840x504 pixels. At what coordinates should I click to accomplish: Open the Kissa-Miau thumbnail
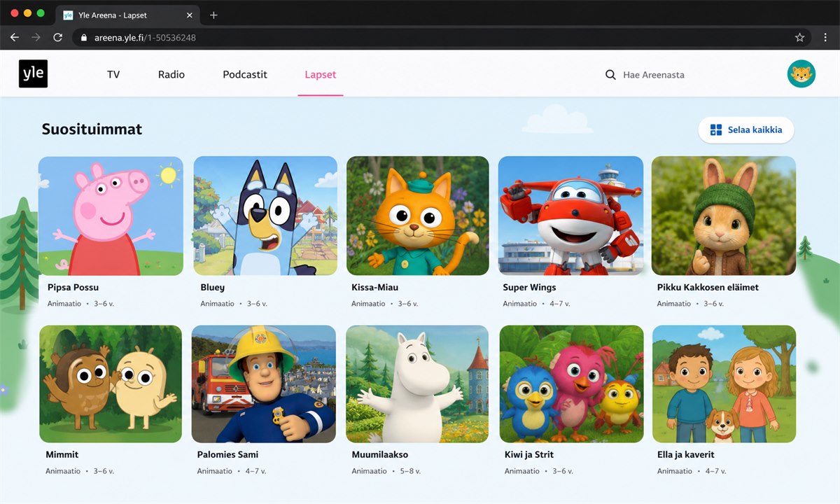point(418,216)
